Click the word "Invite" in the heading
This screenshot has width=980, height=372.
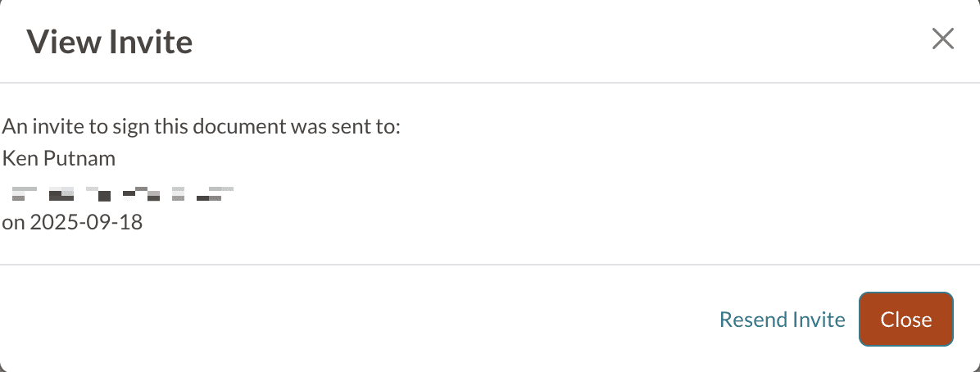click(x=151, y=41)
